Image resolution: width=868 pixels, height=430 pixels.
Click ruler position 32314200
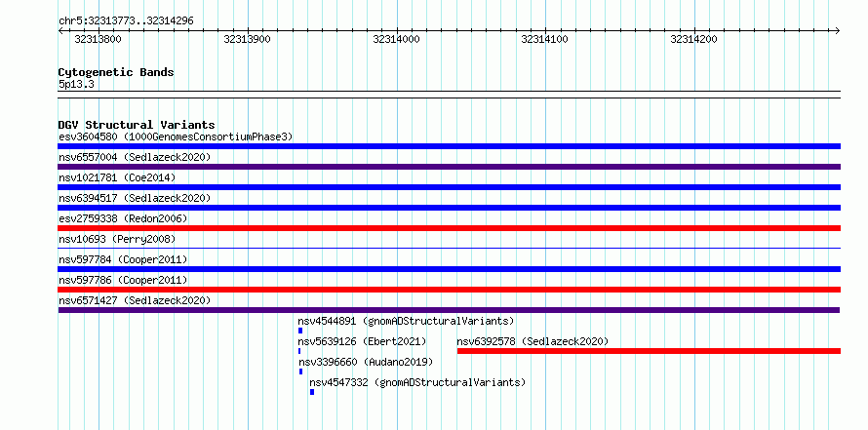coord(693,39)
